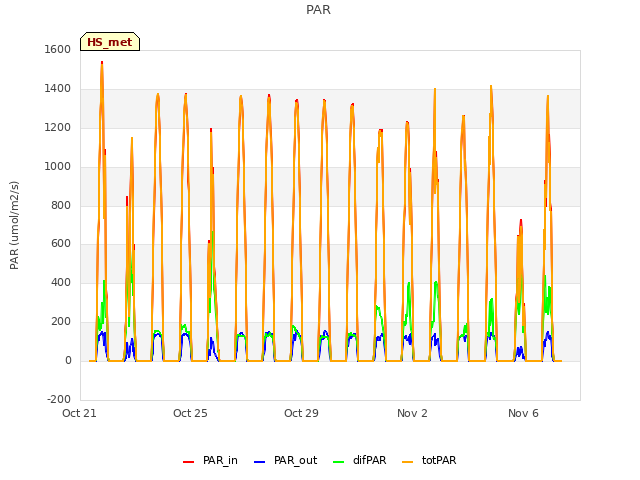Click the Nov 2 x-axis tick label
This screenshot has height=480, width=640.
click(412, 413)
